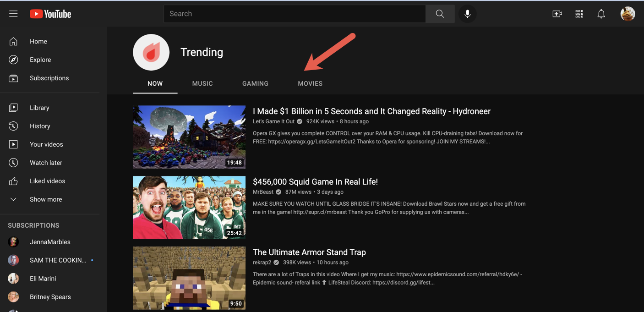Click the Create video camera icon
Viewport: 644px width, 312px height.
pyautogui.click(x=557, y=14)
